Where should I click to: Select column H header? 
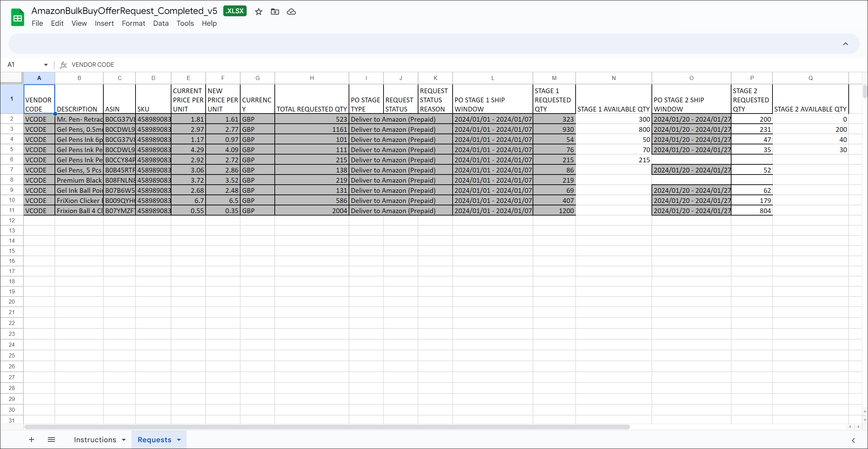[x=312, y=78]
